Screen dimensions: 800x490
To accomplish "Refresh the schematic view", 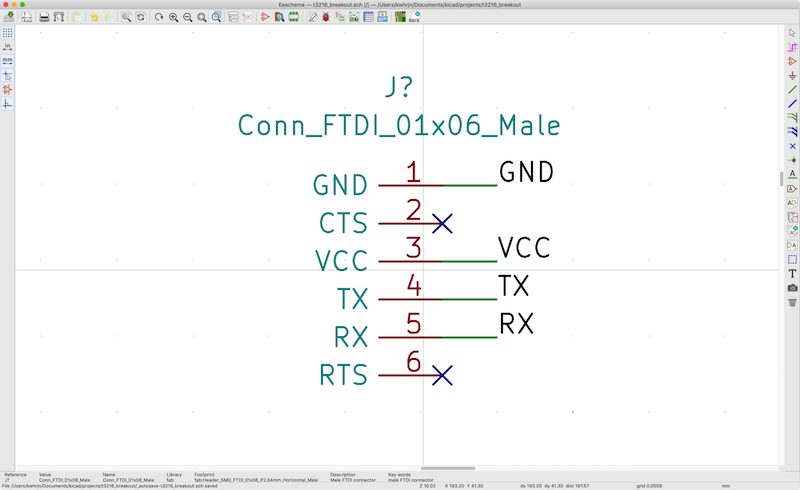I will tap(159, 17).
